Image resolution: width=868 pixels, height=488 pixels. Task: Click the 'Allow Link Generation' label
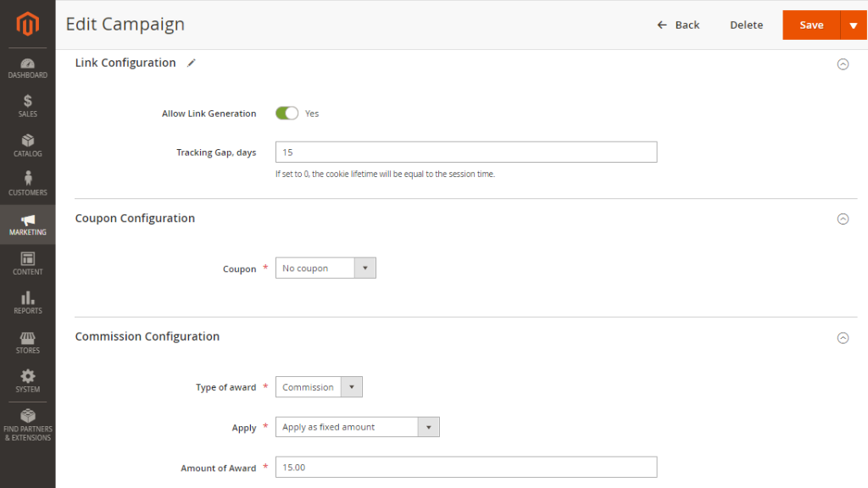pyautogui.click(x=209, y=114)
